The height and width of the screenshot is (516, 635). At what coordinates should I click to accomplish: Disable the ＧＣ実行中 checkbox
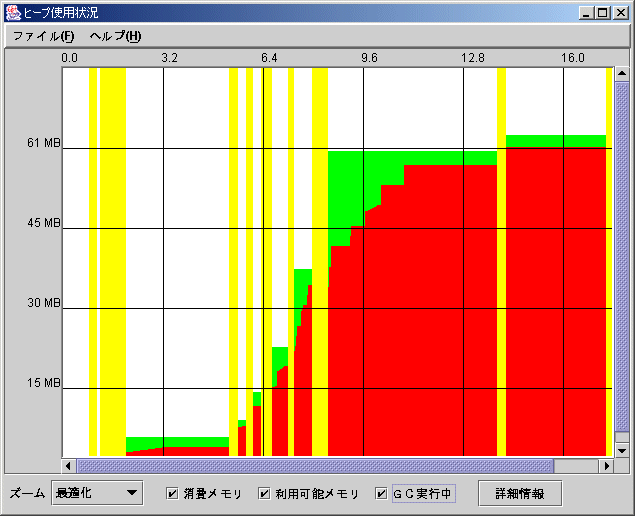pos(381,494)
